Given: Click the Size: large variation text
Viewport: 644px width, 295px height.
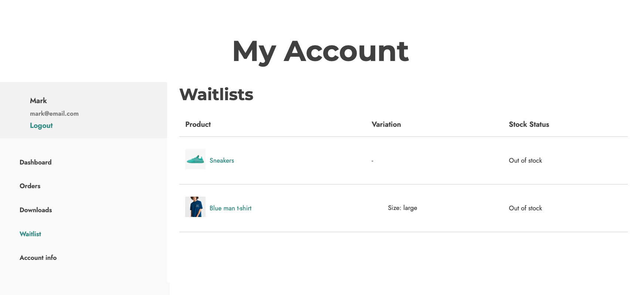Looking at the screenshot, I should [403, 208].
